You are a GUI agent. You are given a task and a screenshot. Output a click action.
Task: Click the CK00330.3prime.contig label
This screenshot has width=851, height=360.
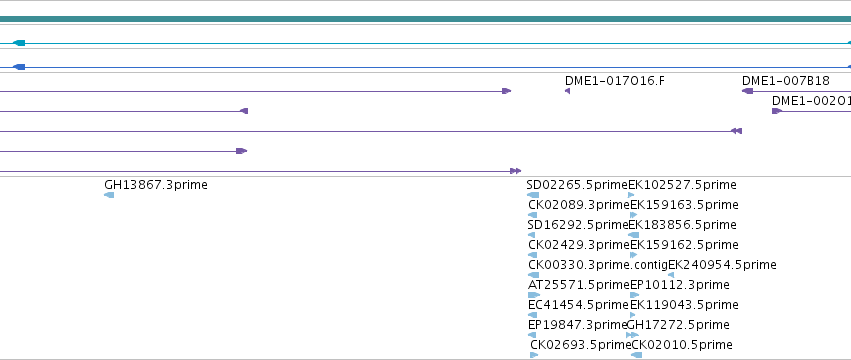point(597,265)
